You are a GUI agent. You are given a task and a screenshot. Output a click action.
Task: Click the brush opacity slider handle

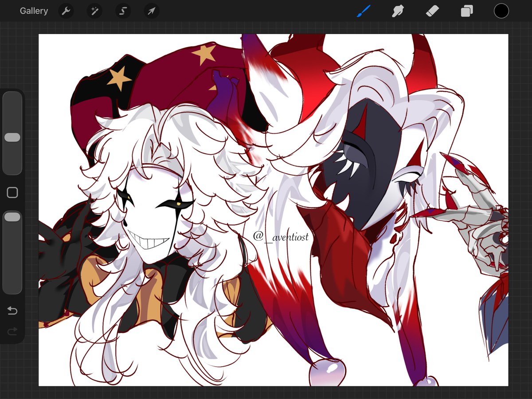point(12,217)
